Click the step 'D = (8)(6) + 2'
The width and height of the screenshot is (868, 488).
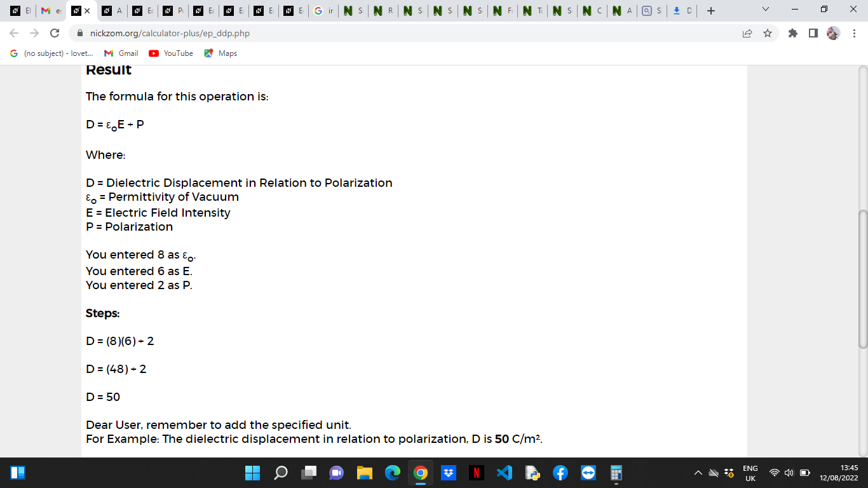120,341
